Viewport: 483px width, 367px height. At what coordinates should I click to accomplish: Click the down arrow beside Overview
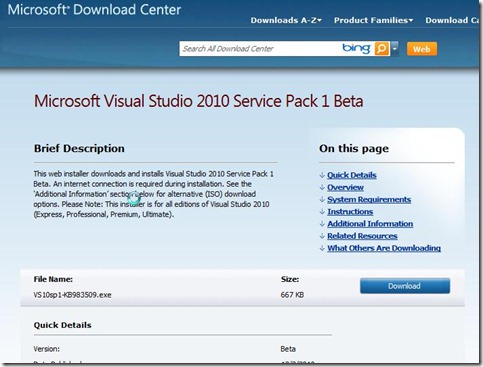[x=322, y=188]
